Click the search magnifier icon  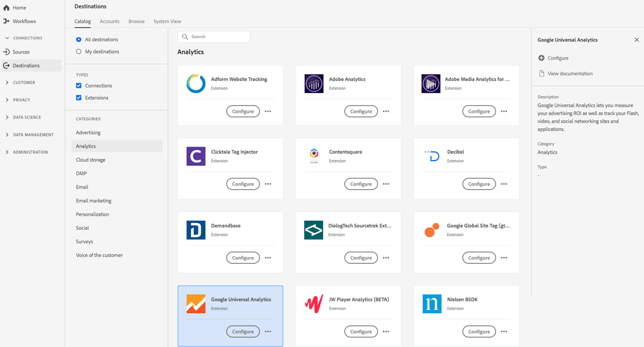click(185, 37)
